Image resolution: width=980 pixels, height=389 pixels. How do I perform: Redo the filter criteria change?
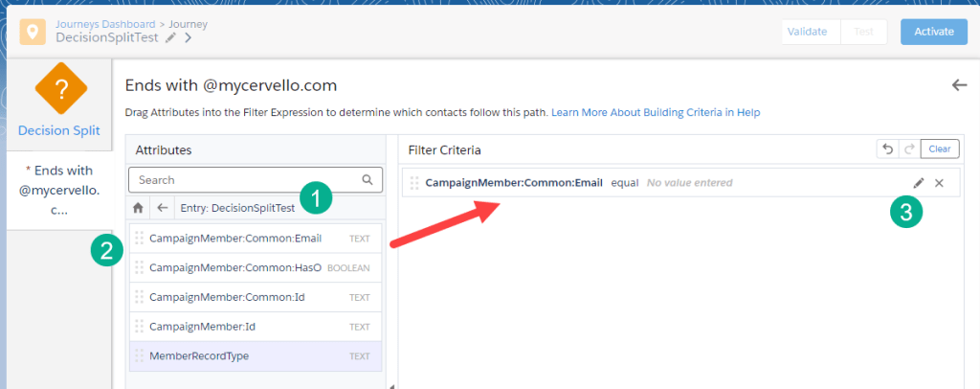point(909,149)
